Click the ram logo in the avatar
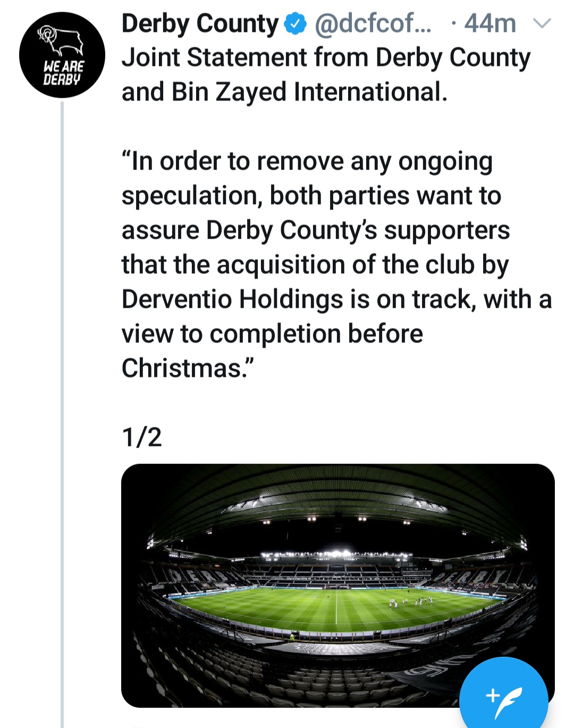Image resolution: width=574 pixels, height=728 pixels. click(61, 40)
